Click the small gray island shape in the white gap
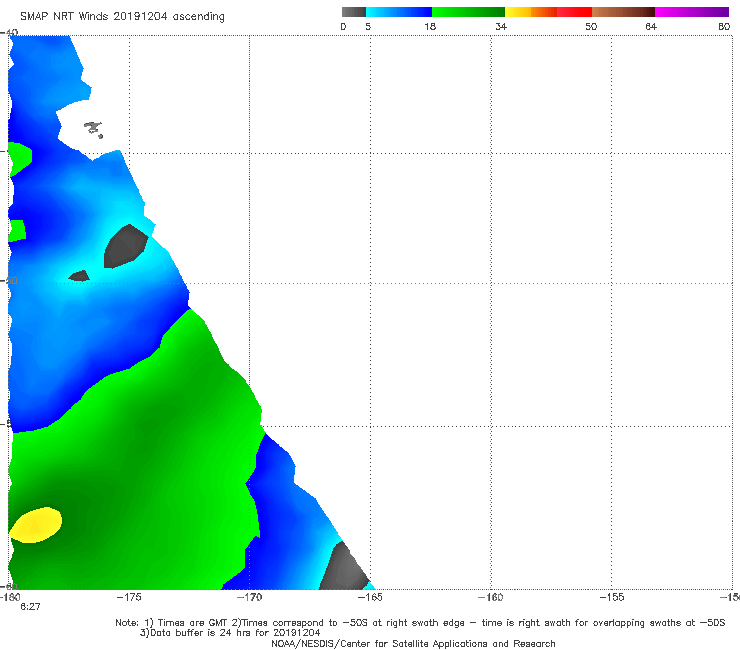Image resolution: width=740 pixels, height=650 pixels. [x=93, y=129]
